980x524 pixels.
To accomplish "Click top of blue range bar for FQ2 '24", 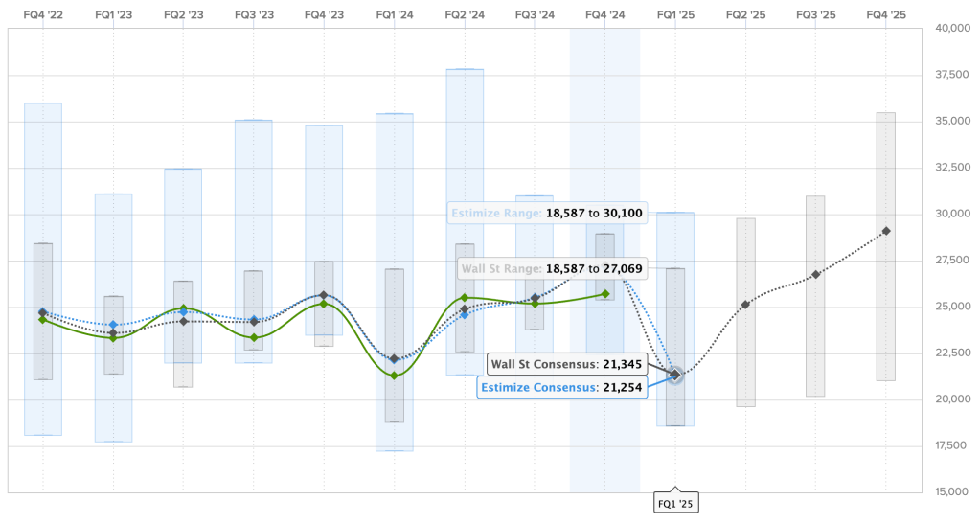I will pos(465,70).
